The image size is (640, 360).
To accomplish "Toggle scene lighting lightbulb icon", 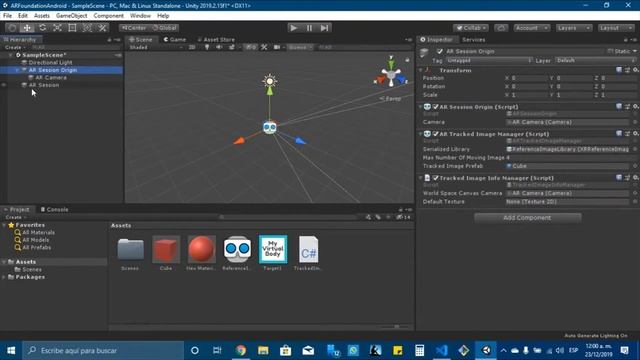I will [207, 47].
